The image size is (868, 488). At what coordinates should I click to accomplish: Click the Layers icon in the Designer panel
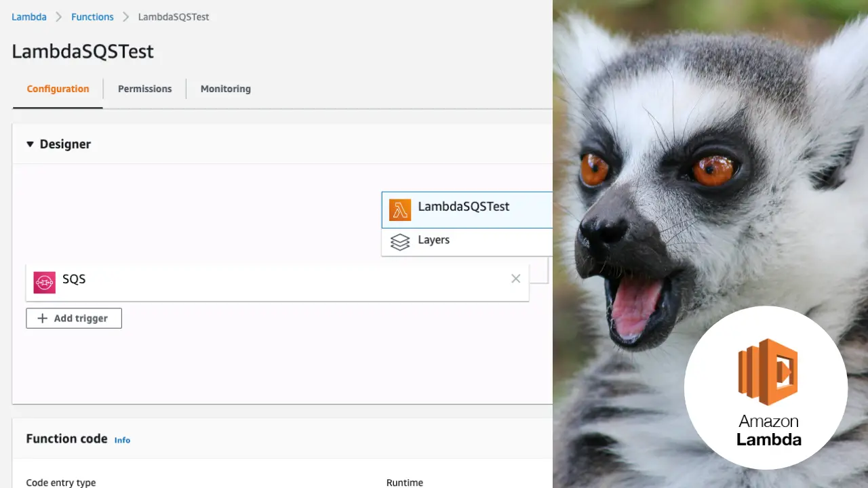[x=400, y=242]
